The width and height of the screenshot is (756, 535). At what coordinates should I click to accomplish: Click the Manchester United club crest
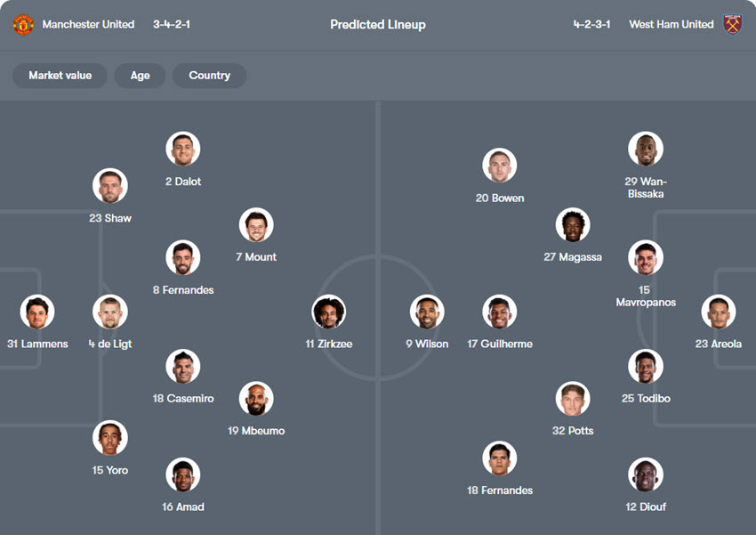click(x=22, y=25)
